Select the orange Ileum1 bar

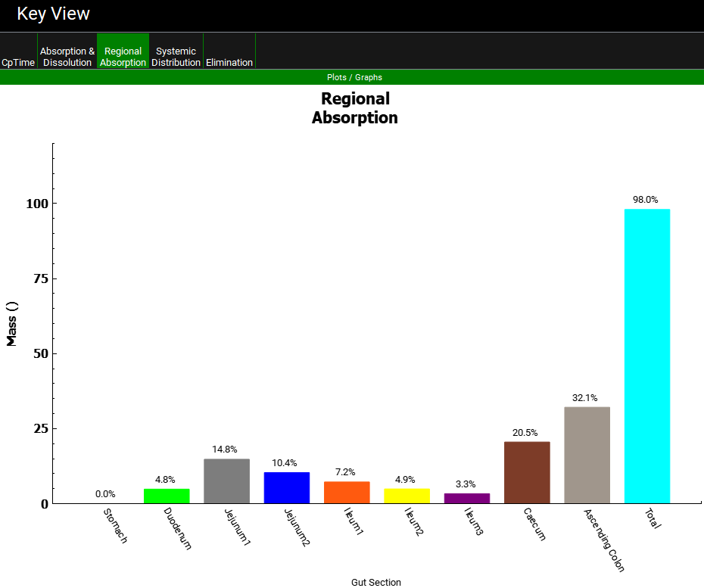click(347, 492)
